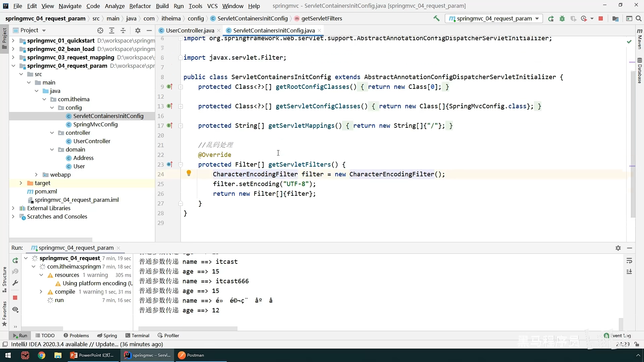644x362 pixels.
Task: Click the Search Everywhere magnifier icon
Action: tap(639, 18)
